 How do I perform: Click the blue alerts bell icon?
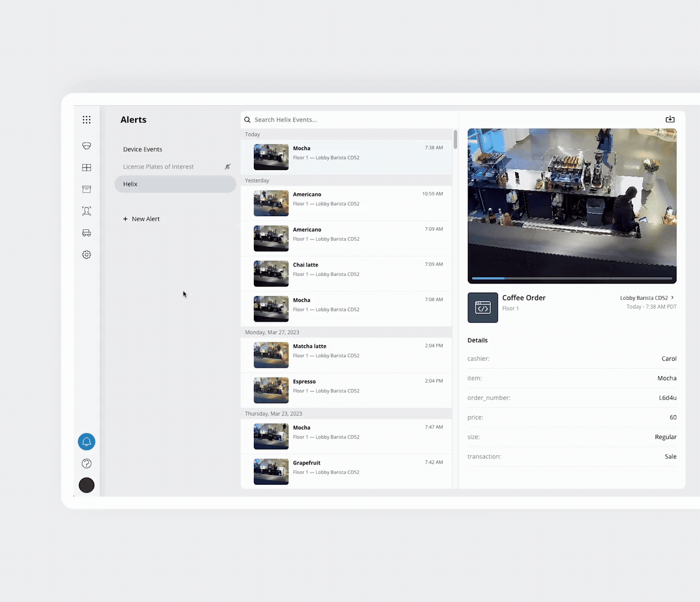(x=86, y=442)
